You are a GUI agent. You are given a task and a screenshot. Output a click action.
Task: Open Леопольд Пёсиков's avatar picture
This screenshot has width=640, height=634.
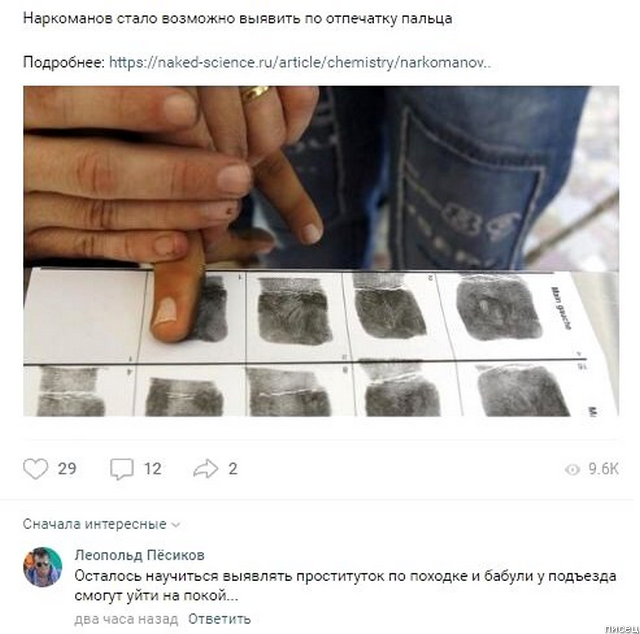[43, 567]
